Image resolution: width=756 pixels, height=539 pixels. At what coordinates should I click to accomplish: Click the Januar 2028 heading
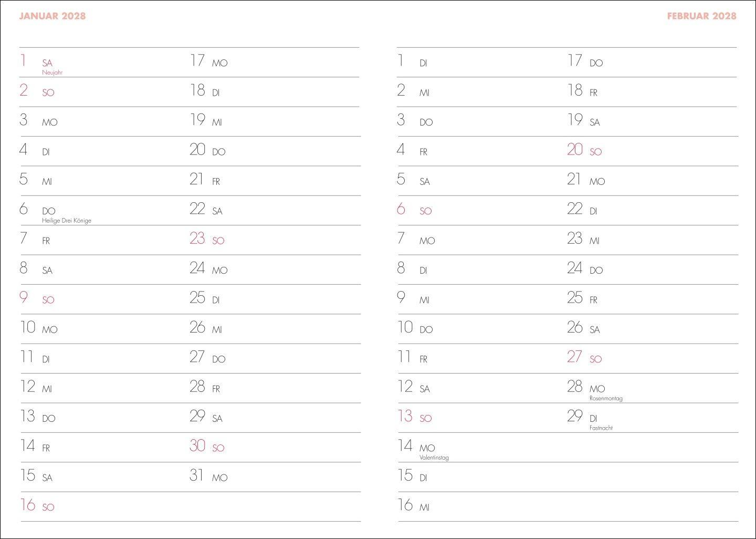point(52,16)
